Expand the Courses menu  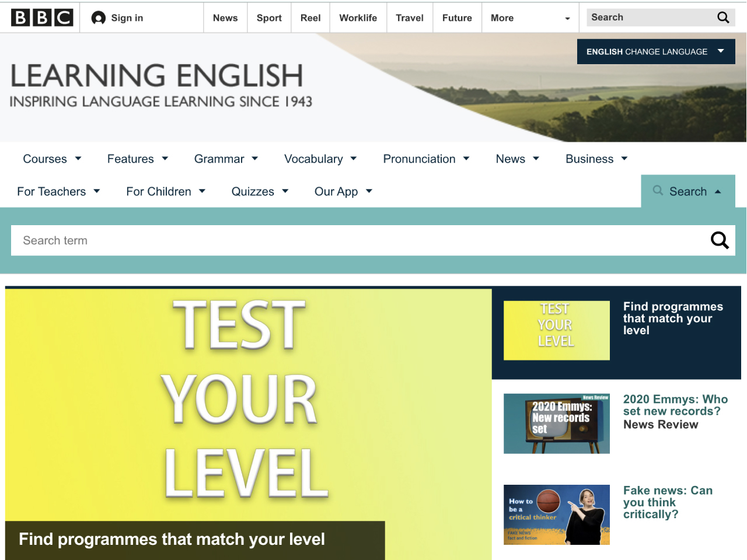(x=52, y=159)
